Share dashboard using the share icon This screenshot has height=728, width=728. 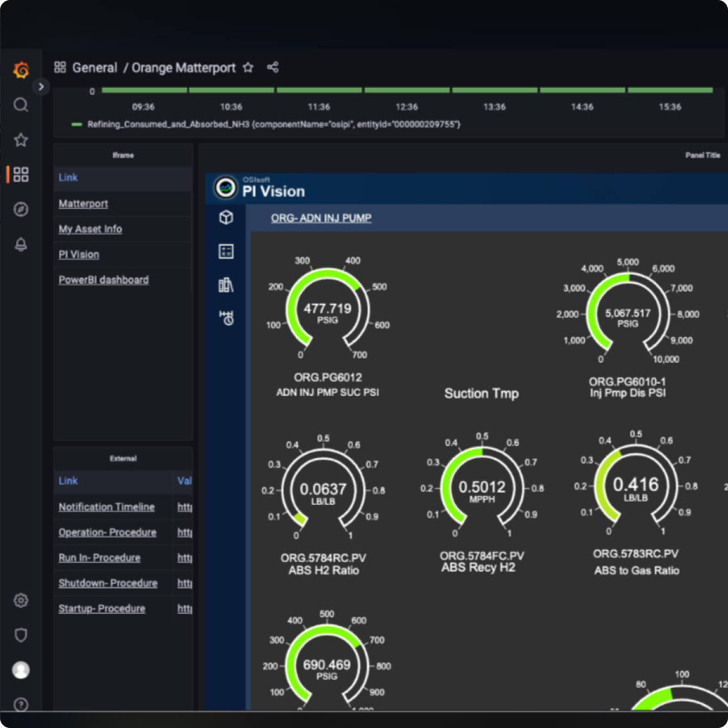coord(273,67)
